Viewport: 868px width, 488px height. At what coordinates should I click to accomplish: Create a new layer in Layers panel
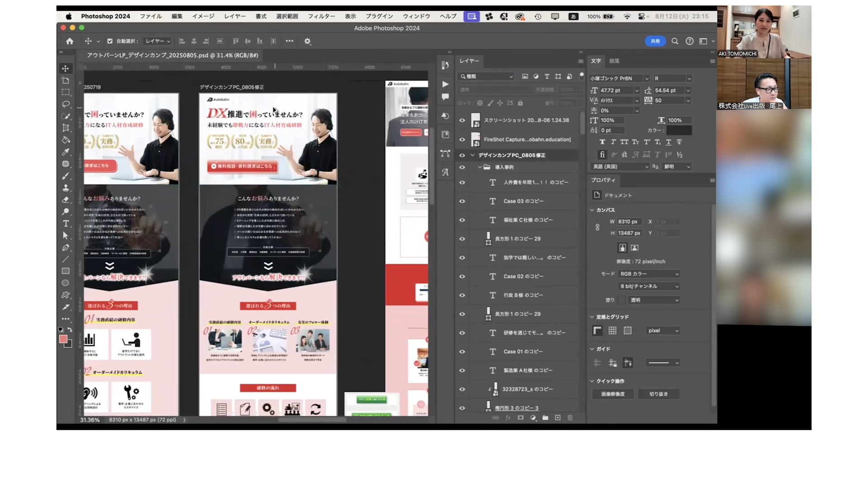[x=557, y=418]
